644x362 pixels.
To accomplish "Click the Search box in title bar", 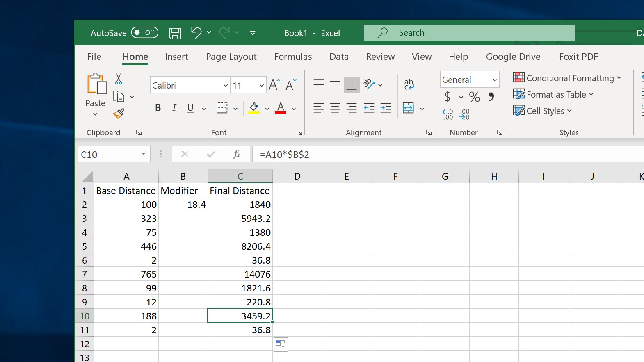I will tap(469, 33).
